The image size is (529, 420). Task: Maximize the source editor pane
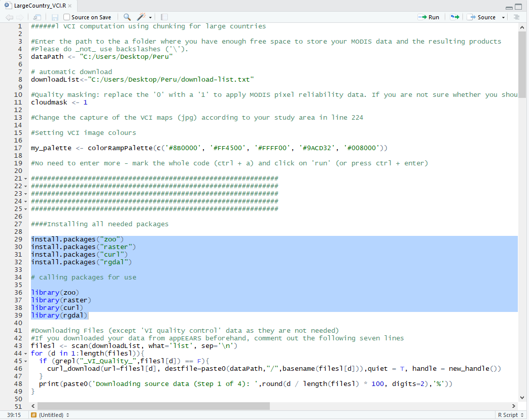[518, 7]
